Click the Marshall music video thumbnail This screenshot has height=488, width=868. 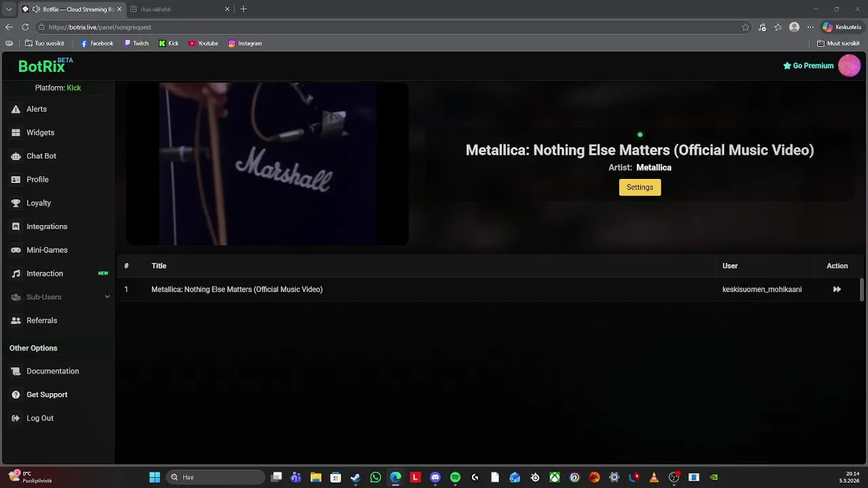point(267,164)
